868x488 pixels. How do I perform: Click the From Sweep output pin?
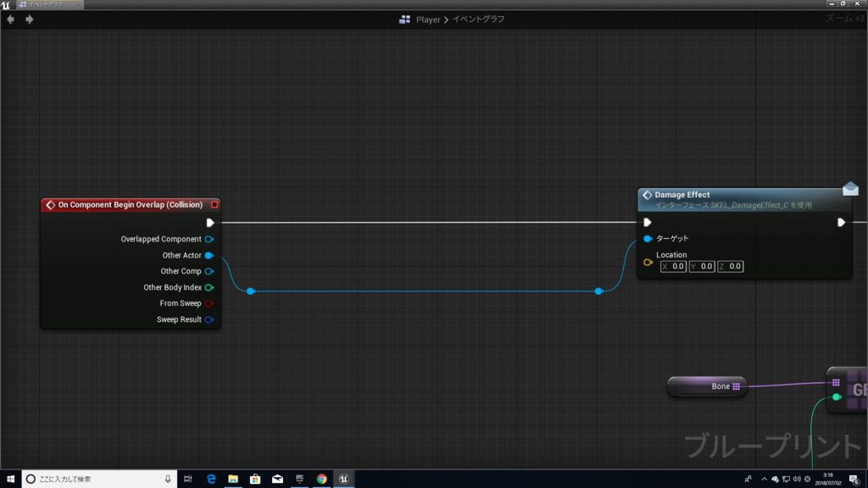[209, 303]
